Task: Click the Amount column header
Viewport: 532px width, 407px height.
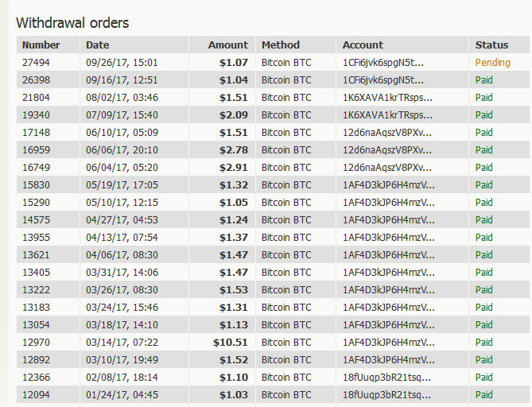Action: click(x=227, y=45)
